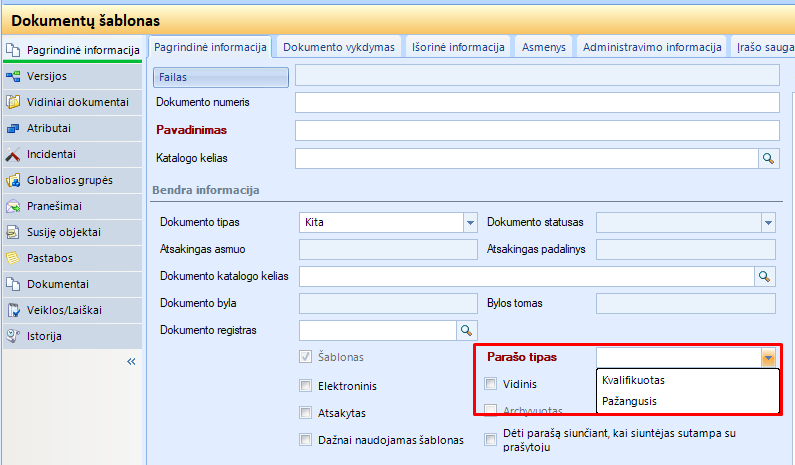Click the Istorija sidebar icon
Image resolution: width=795 pixels, height=465 pixels.
[13, 336]
